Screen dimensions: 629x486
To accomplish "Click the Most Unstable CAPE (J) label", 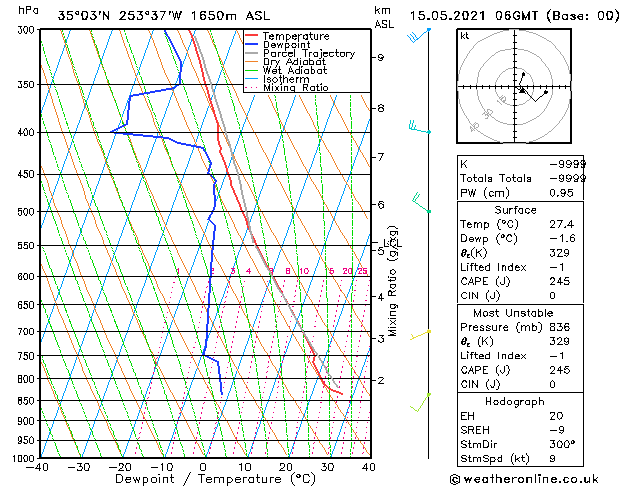I will 485,370.
